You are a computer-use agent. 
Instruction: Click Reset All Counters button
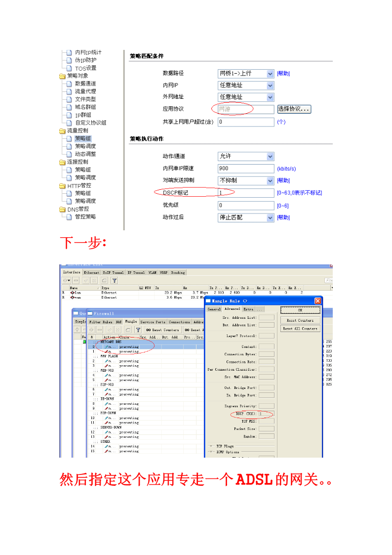300,329
